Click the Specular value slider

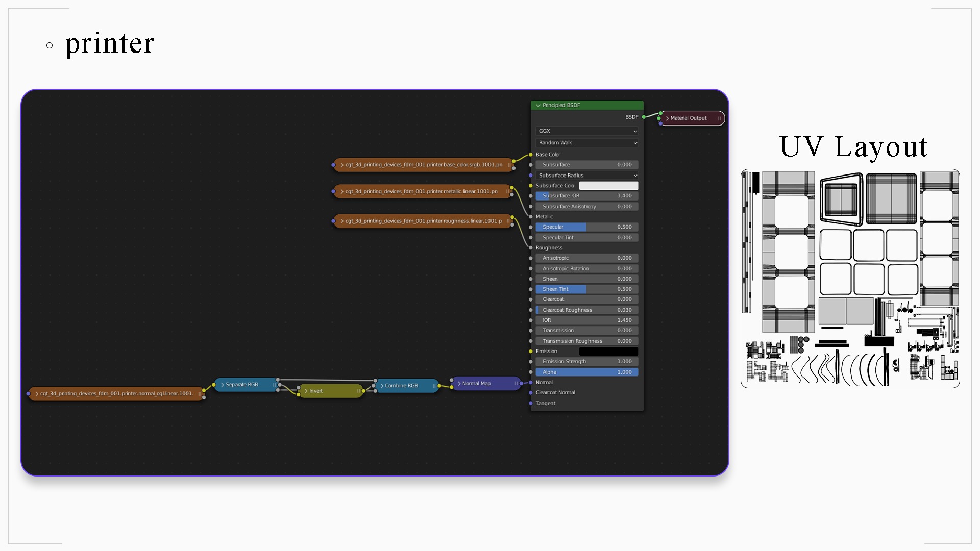pyautogui.click(x=586, y=227)
